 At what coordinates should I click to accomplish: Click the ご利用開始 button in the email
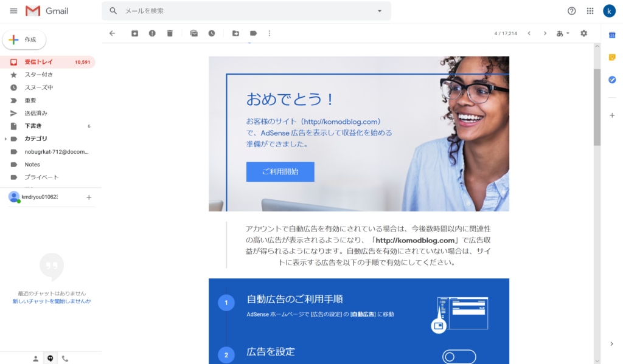click(x=280, y=172)
